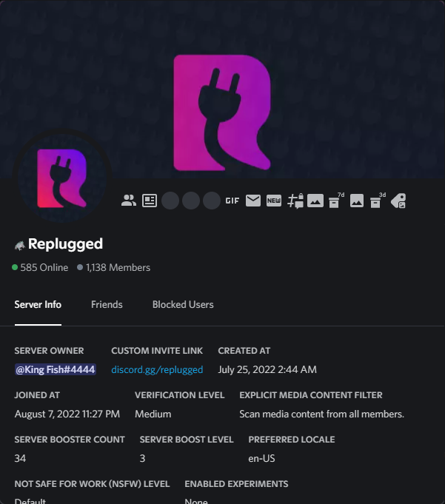
Task: Click the role tag icon
Action: (x=398, y=201)
